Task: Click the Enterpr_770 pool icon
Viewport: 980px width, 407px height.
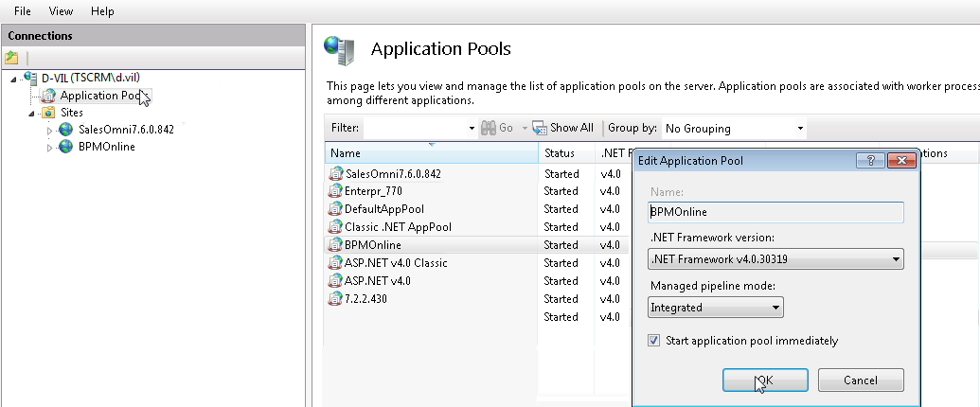Action: click(336, 190)
